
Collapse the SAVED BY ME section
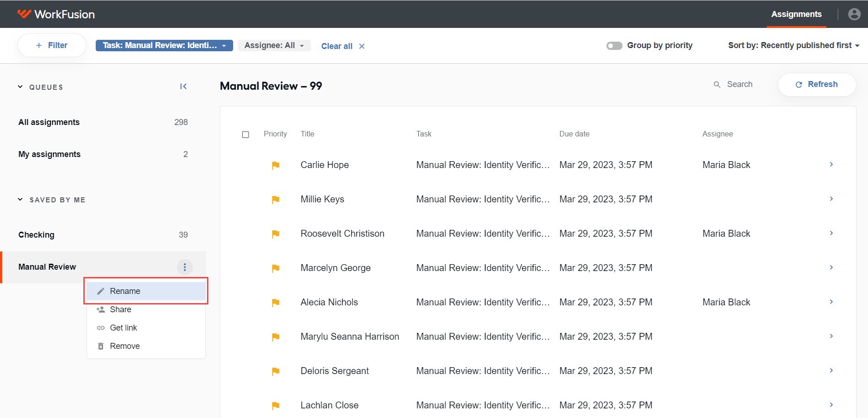[x=20, y=199]
